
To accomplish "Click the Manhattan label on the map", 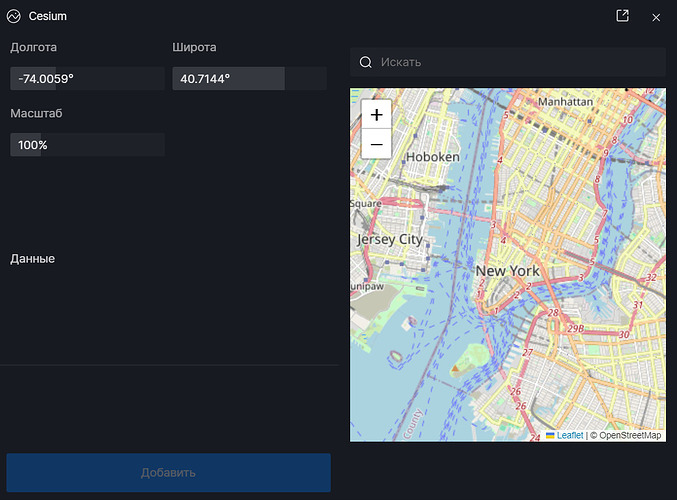I will click(x=565, y=102).
